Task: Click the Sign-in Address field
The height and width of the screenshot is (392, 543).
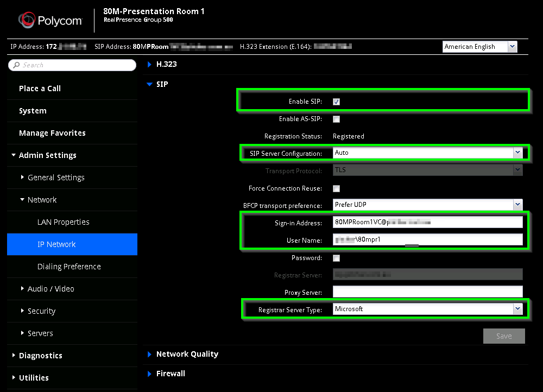Action: [428, 222]
